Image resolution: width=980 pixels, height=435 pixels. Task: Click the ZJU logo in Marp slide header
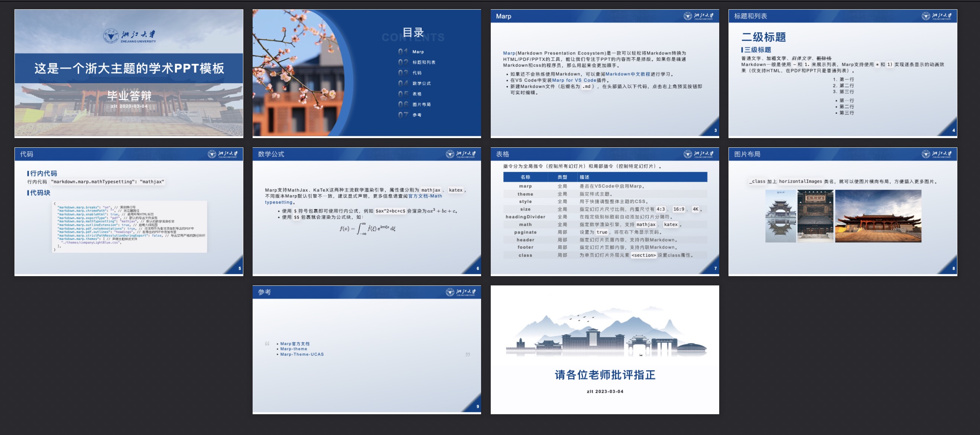click(698, 16)
